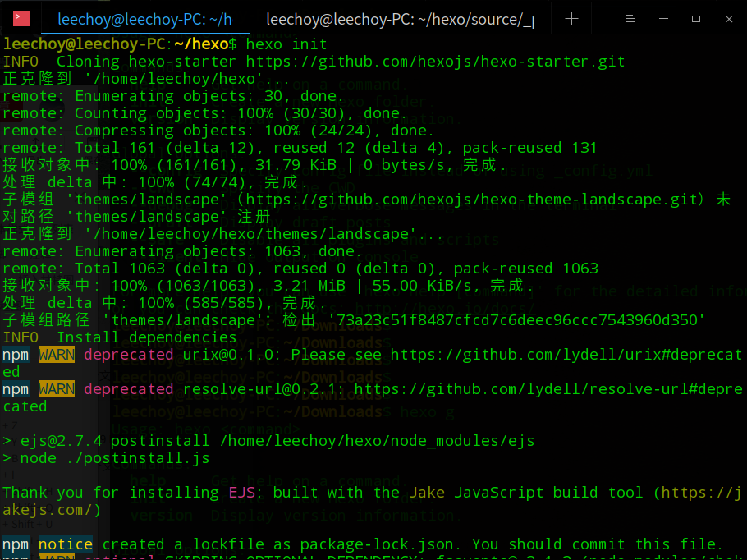747x560 pixels.
Task: Click the lydell/resolve-url#depre URL
Action: point(548,389)
